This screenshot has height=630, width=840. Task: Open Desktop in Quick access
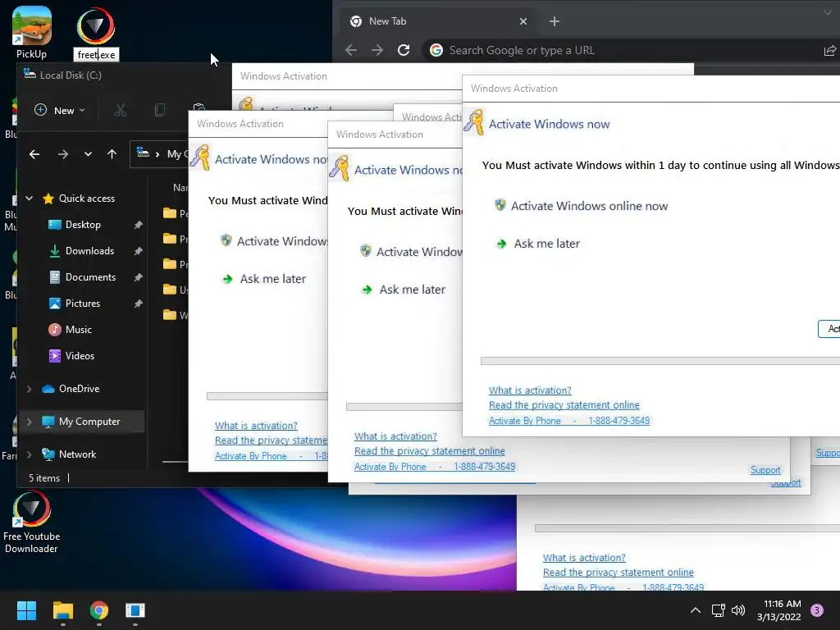point(83,225)
